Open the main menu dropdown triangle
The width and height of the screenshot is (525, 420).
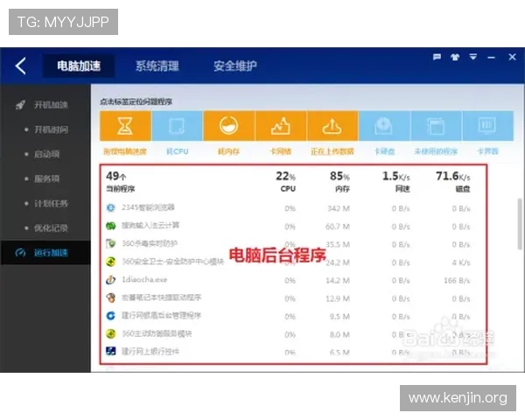pos(472,57)
